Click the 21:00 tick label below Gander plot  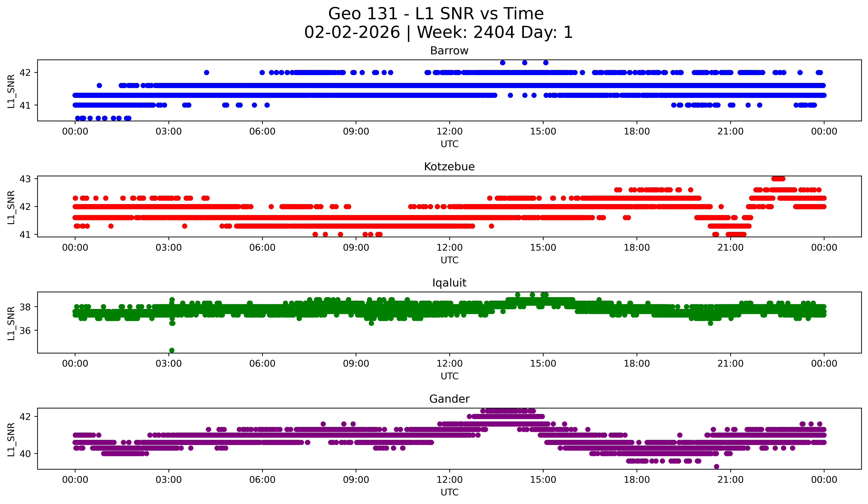pyautogui.click(x=730, y=480)
